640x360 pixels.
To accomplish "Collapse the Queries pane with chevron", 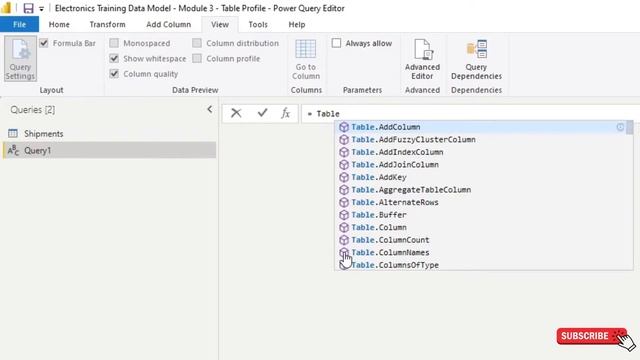I will [x=209, y=109].
